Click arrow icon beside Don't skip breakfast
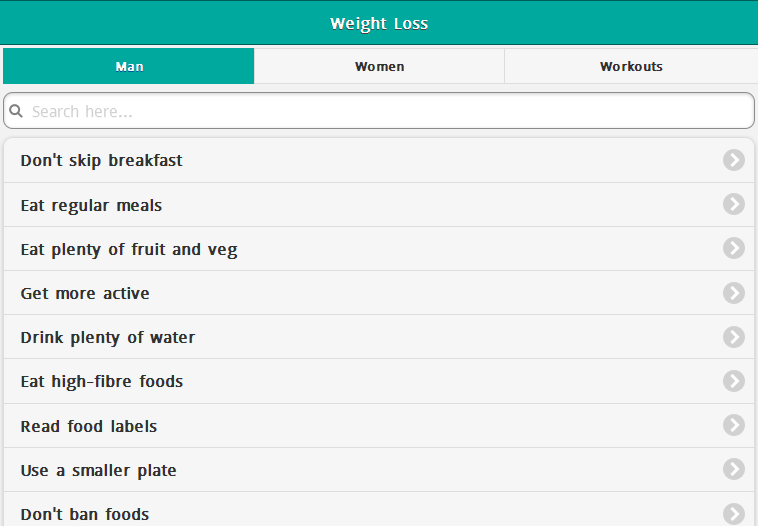Image resolution: width=758 pixels, height=526 pixels. click(734, 160)
